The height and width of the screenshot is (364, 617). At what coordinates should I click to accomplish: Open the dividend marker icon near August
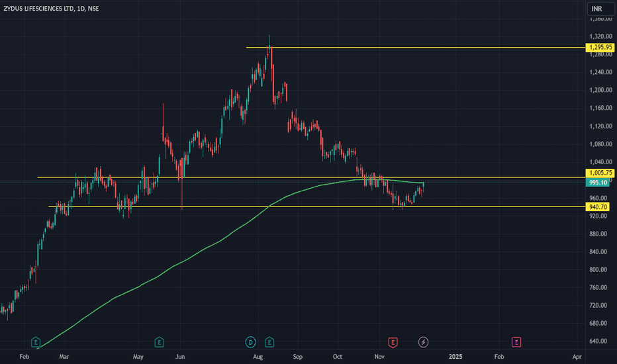251,342
